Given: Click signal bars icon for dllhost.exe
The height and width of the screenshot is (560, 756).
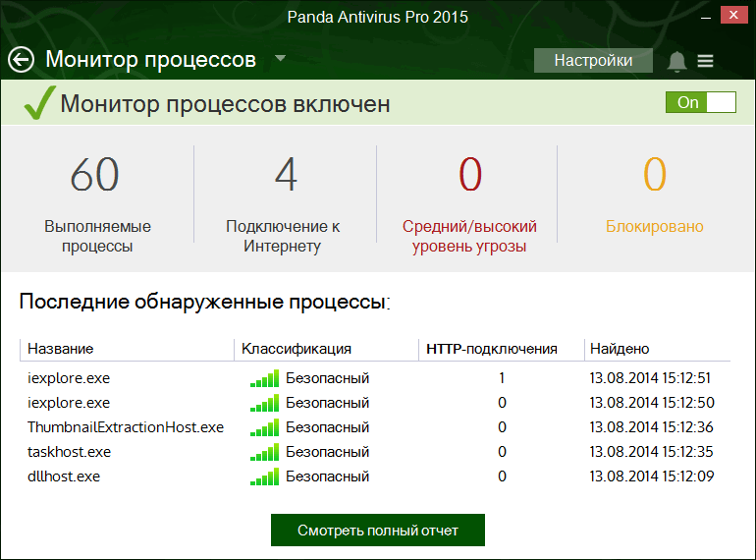Looking at the screenshot, I should 264,476.
